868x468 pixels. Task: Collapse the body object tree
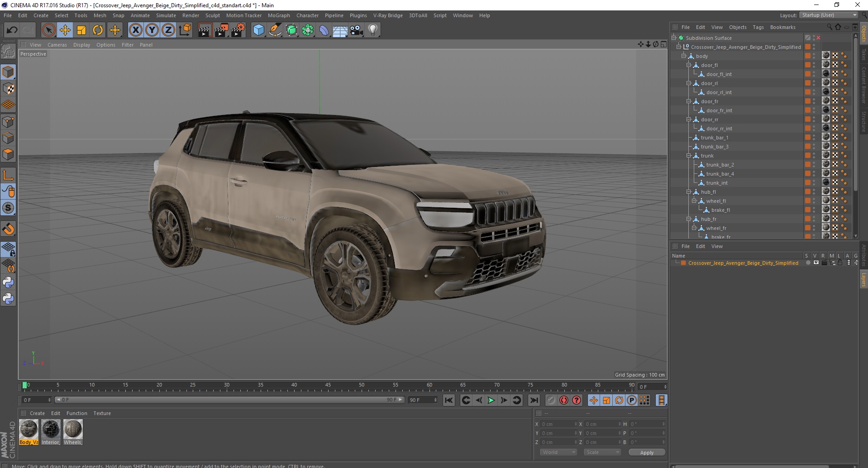[x=684, y=56]
